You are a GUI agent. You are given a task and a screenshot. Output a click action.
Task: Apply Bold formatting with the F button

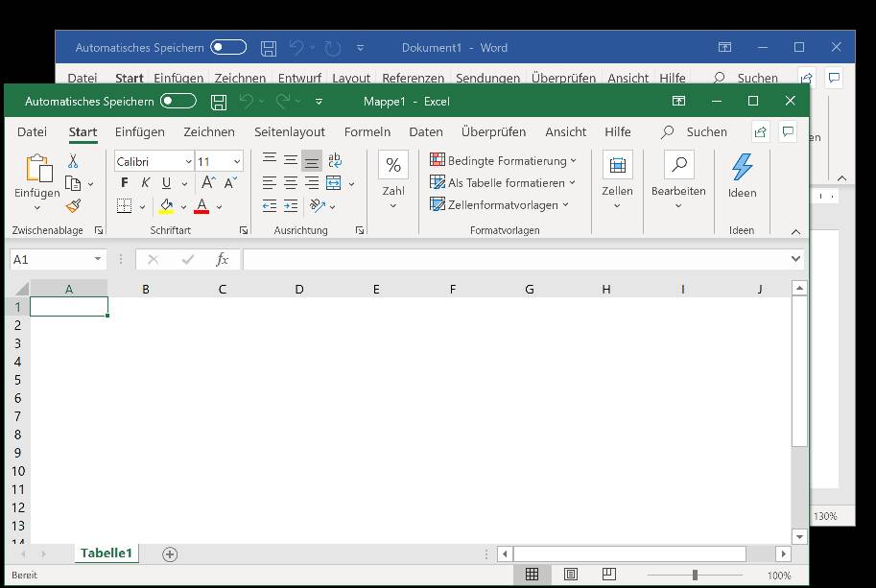tap(124, 183)
